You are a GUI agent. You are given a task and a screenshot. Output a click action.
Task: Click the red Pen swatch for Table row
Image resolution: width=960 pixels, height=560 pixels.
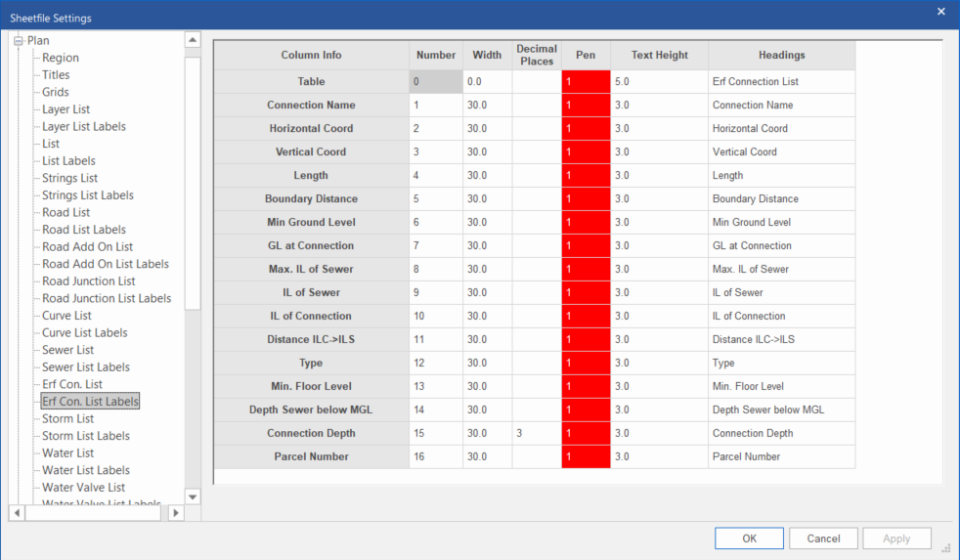[586, 82]
